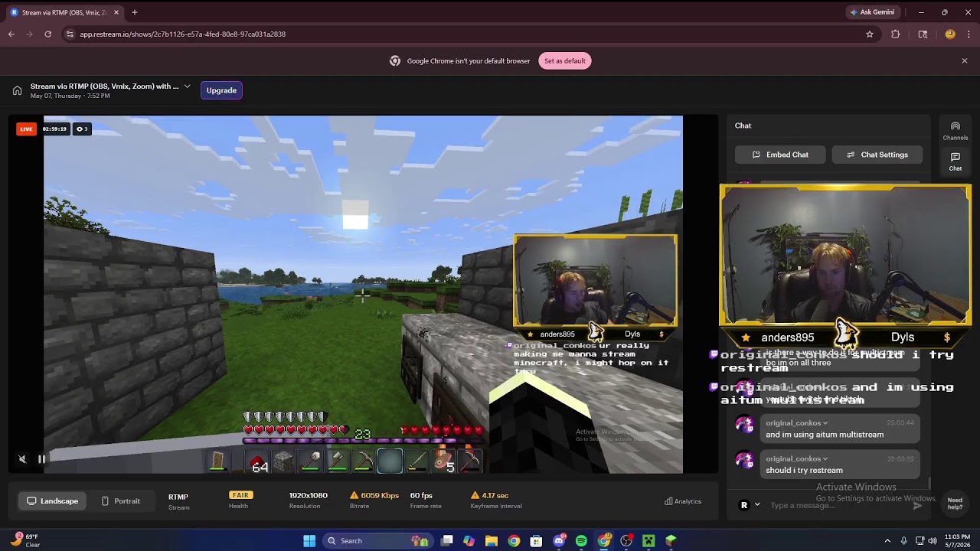
Task: Open Discord from the taskbar
Action: (559, 541)
